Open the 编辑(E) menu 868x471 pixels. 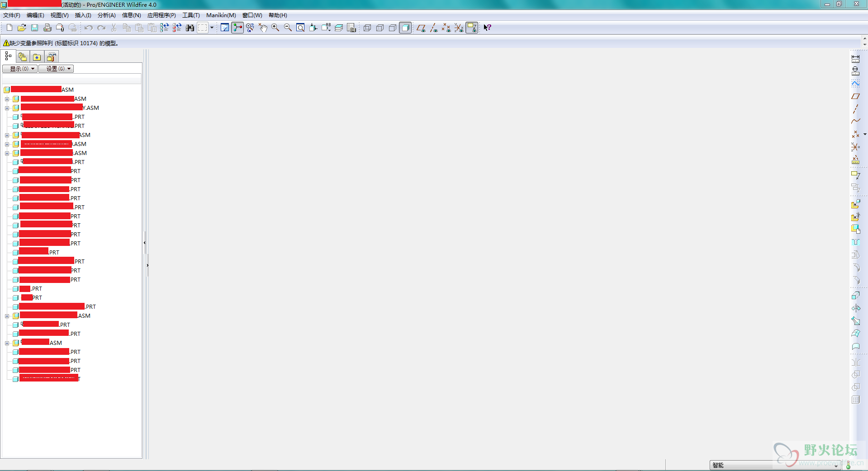tap(35, 15)
